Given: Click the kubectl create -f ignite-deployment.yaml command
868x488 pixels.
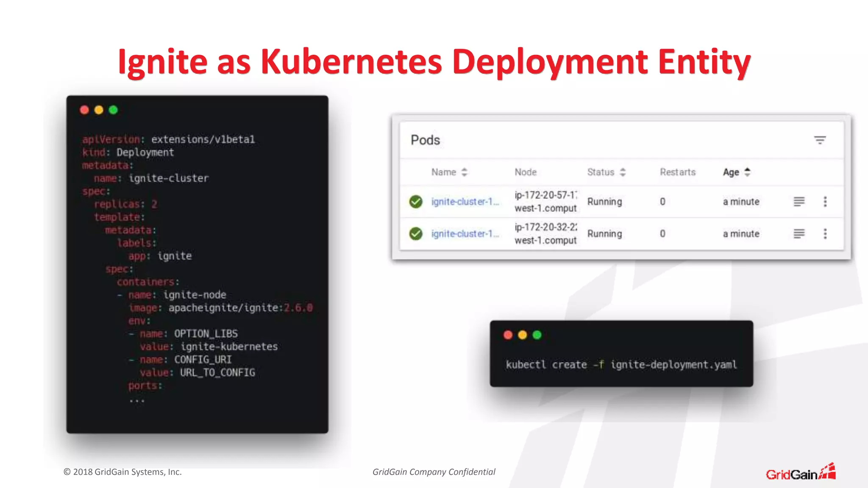Looking at the screenshot, I should (621, 365).
